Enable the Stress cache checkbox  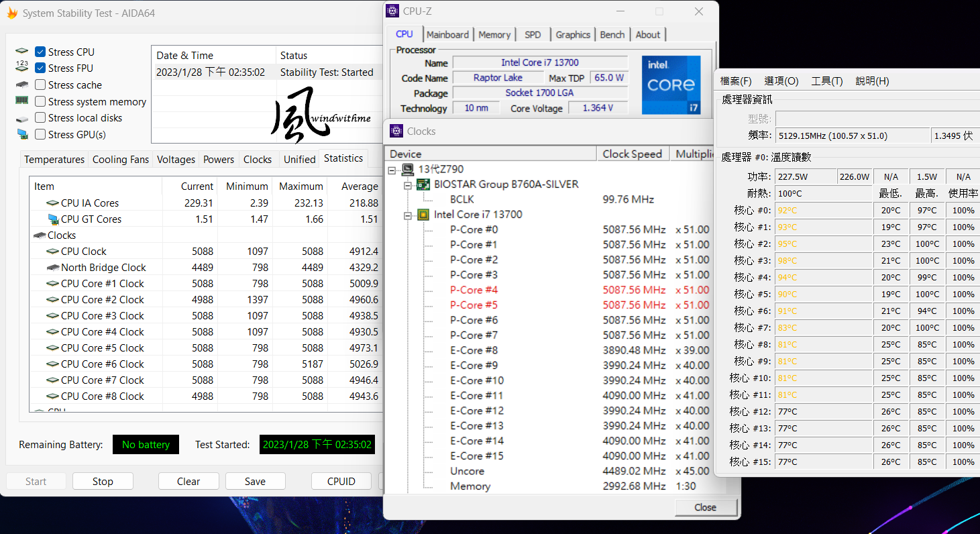tap(40, 85)
